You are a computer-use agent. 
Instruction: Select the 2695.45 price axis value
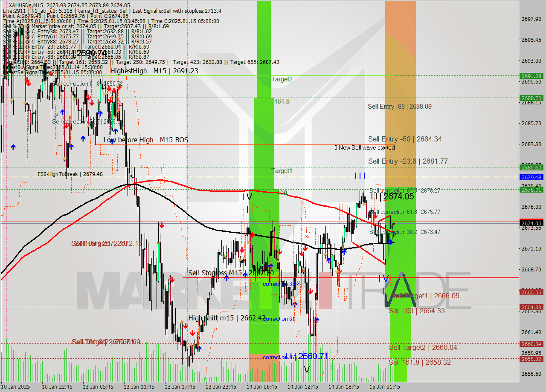(x=531, y=40)
